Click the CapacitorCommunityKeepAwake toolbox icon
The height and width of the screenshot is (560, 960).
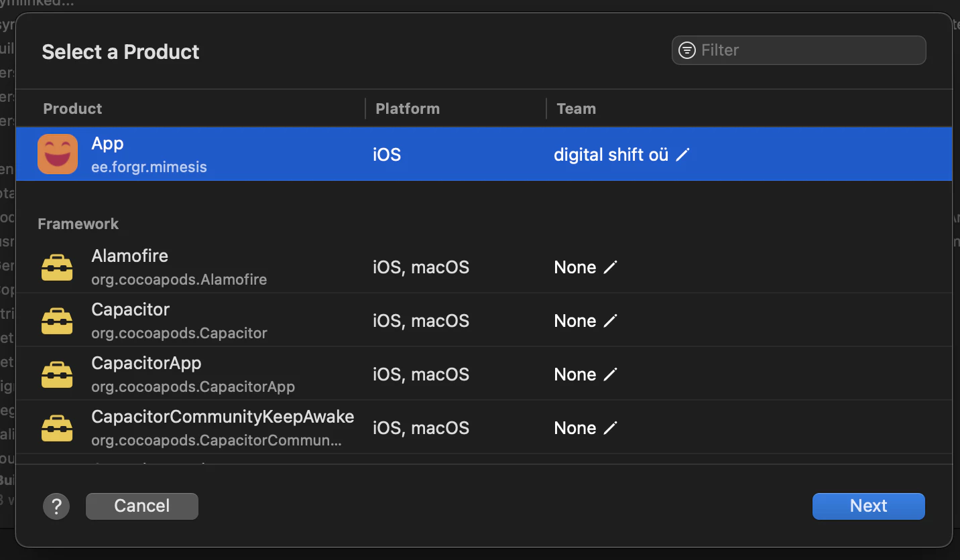click(x=57, y=427)
